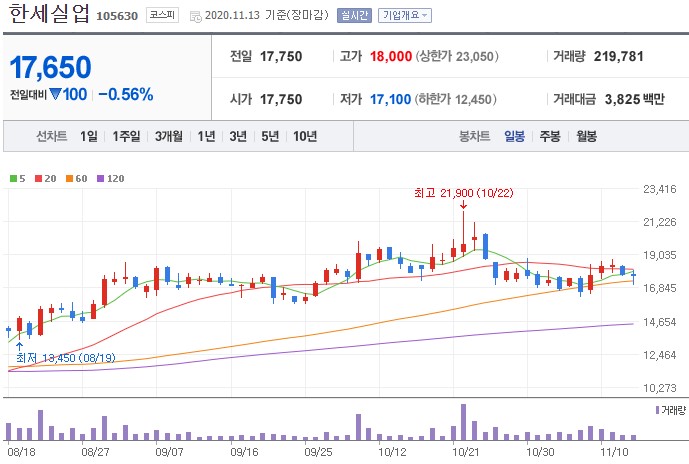Click the 상한가 23,050 upper limit text

point(457,56)
